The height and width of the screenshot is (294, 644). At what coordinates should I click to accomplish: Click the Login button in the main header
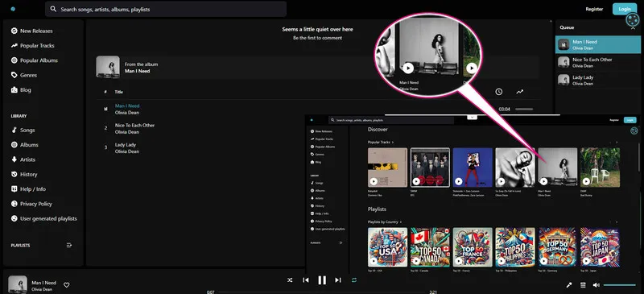[625, 9]
